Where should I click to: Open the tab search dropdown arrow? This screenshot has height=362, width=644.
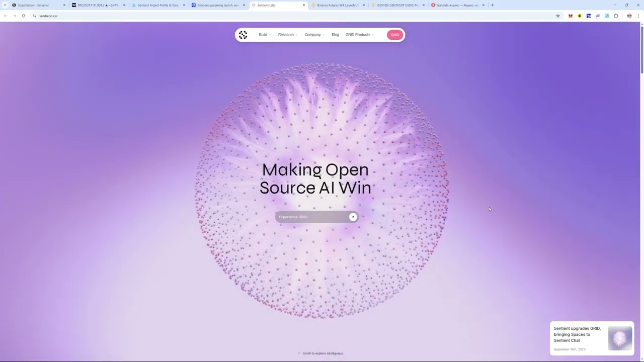click(x=5, y=5)
